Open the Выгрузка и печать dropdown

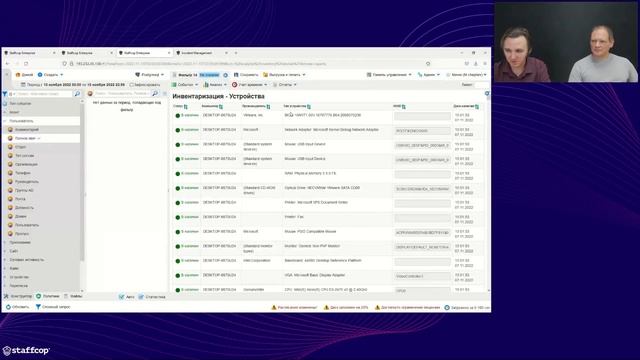(284, 75)
